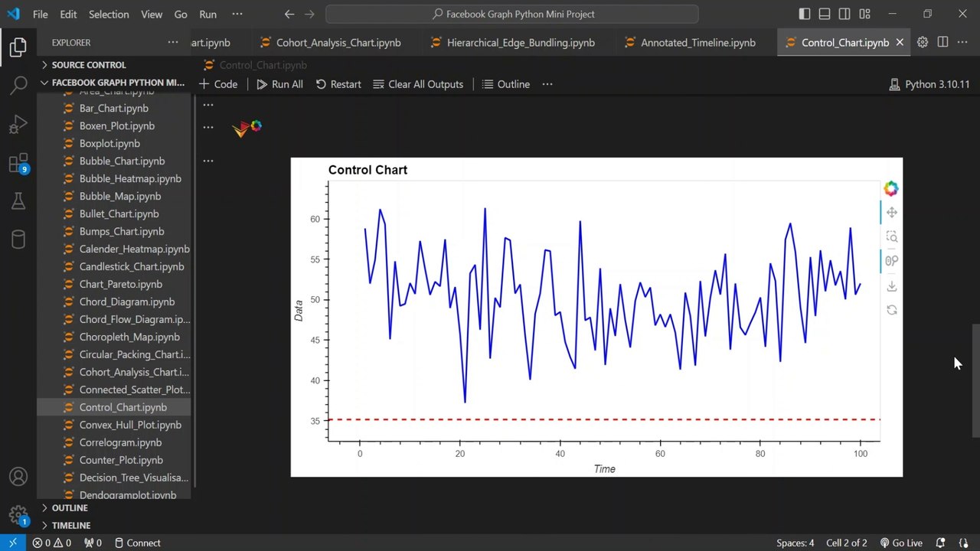
Task: Open the notebook Outline button
Action: tap(506, 84)
